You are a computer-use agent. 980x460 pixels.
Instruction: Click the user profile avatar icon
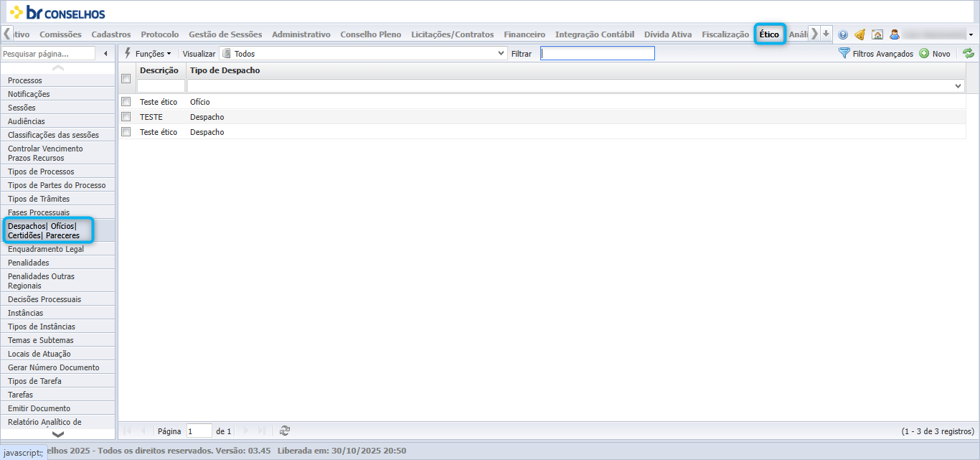(894, 34)
